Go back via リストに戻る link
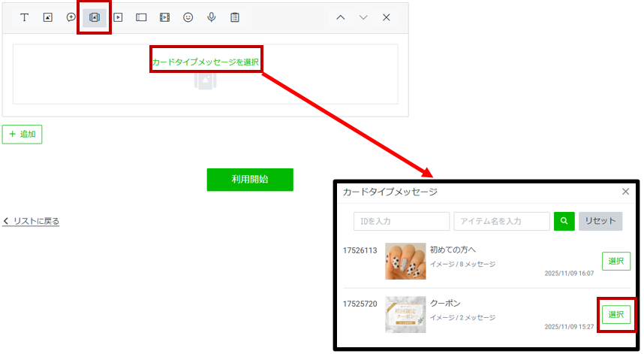Image resolution: width=644 pixels, height=354 pixels. [32, 221]
